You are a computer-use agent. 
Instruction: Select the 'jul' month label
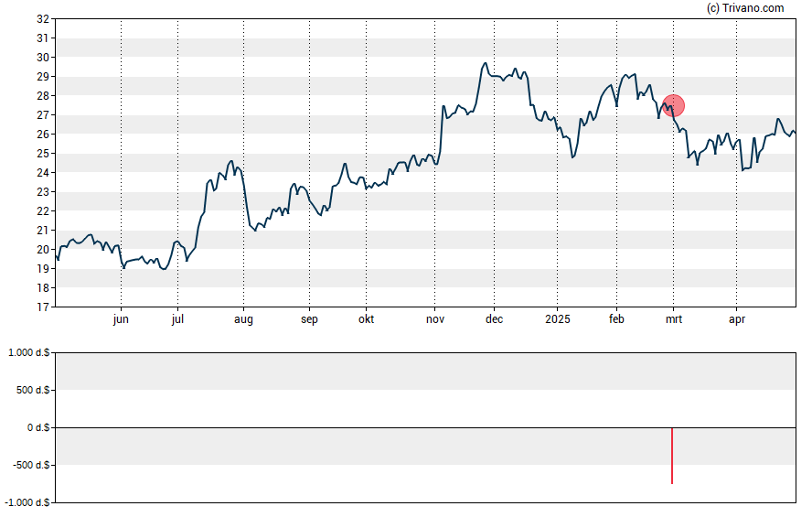(177, 319)
